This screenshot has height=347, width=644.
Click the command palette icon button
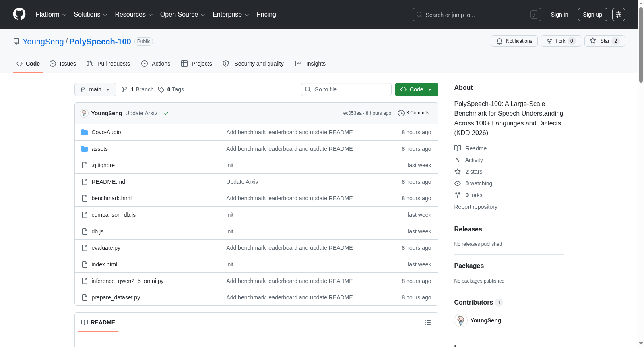click(x=619, y=15)
